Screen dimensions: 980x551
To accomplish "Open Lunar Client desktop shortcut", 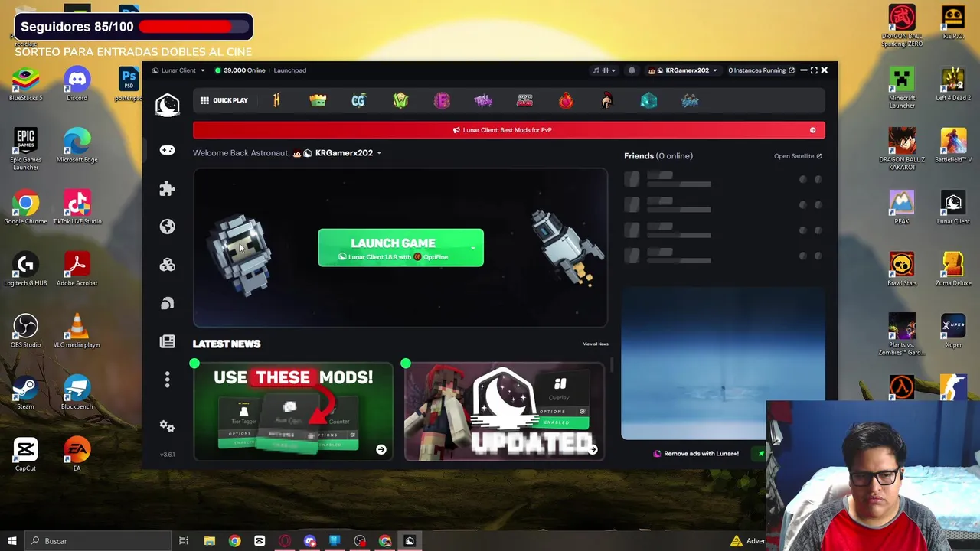I will pos(953,207).
